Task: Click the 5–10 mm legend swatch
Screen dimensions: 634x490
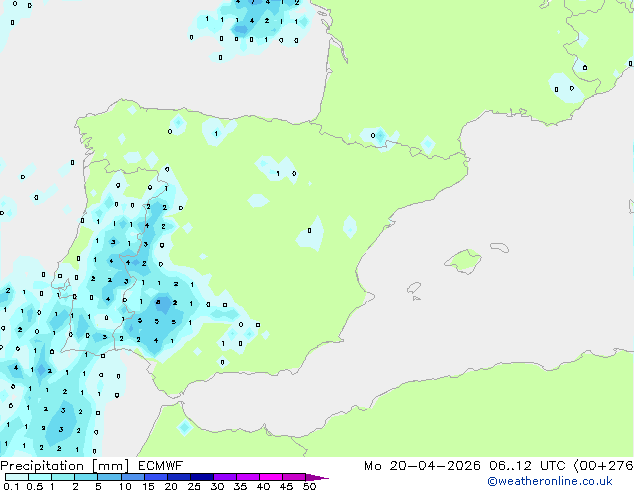Action: coord(109,477)
